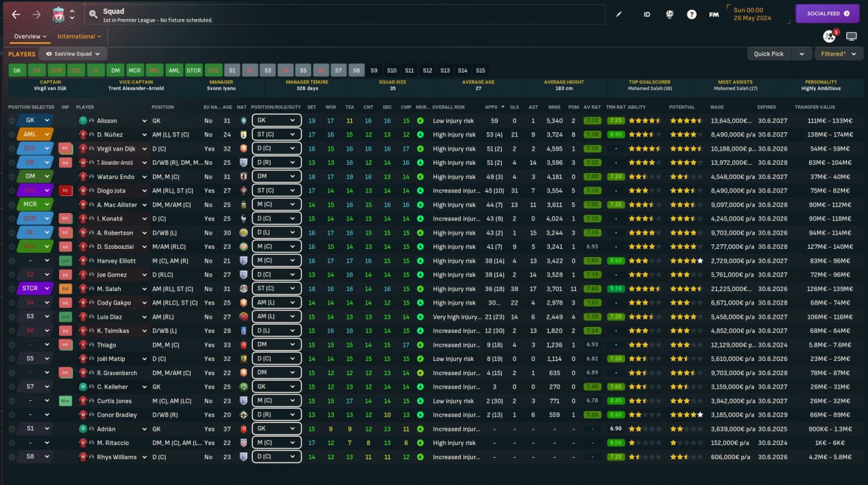This screenshot has width=868, height=485.
Task: Open the help question mark icon
Action: point(692,14)
